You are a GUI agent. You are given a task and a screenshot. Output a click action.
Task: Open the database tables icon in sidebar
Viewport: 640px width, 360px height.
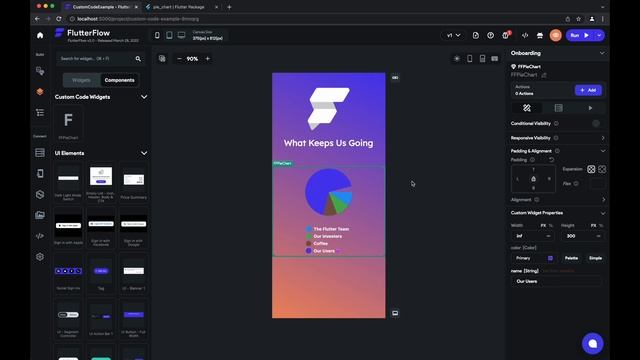40,153
